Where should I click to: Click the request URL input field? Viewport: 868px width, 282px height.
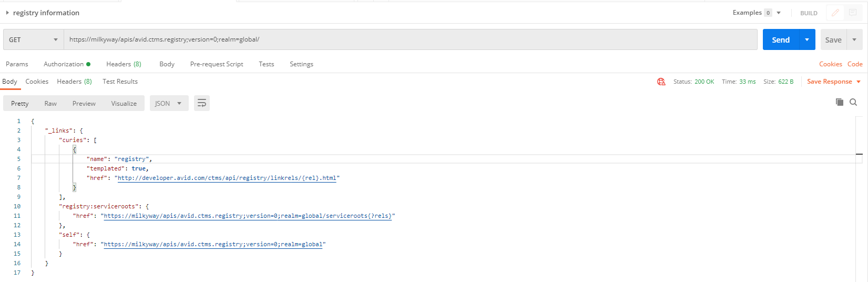click(x=411, y=39)
